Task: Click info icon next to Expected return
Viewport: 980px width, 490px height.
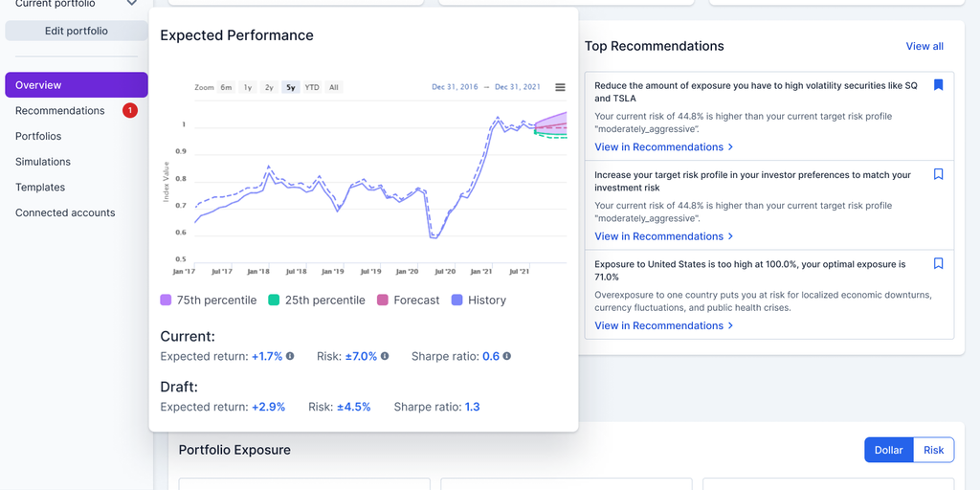Action: click(290, 356)
